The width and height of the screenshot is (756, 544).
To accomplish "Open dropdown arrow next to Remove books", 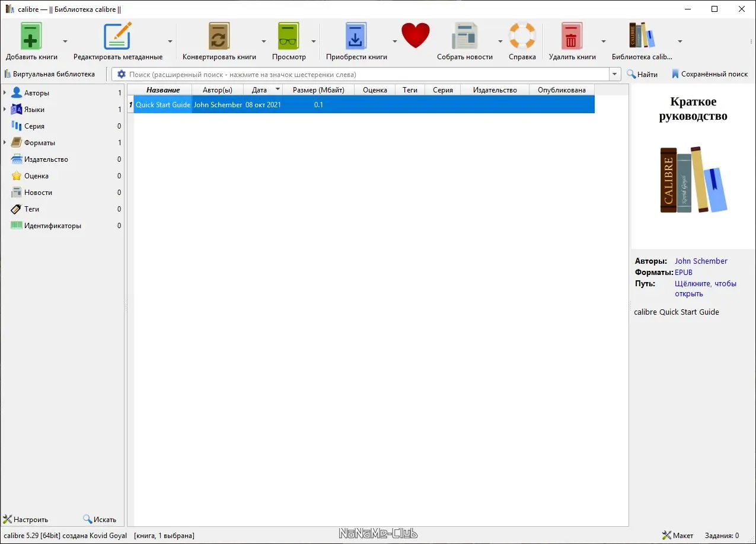I will 604,41.
